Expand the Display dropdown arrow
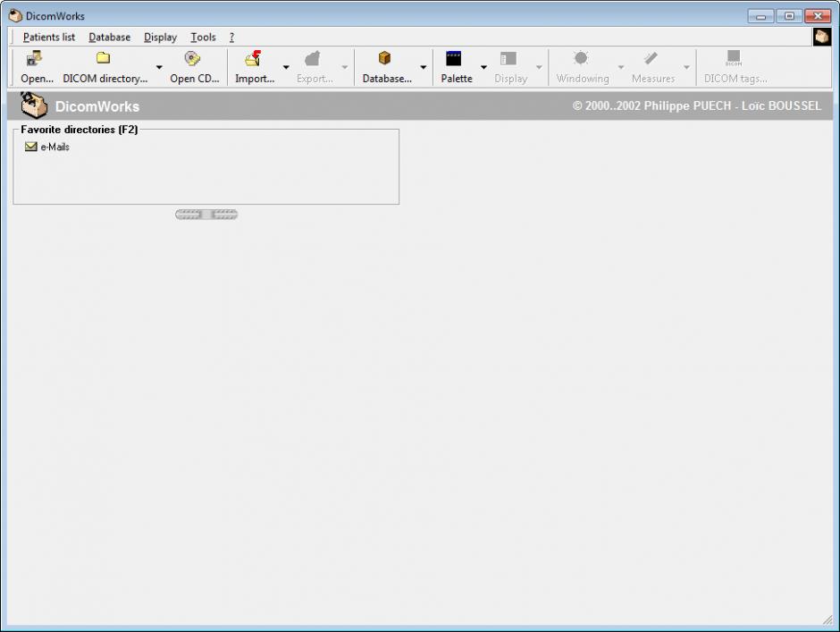Viewport: 840px width, 632px height. point(540,67)
